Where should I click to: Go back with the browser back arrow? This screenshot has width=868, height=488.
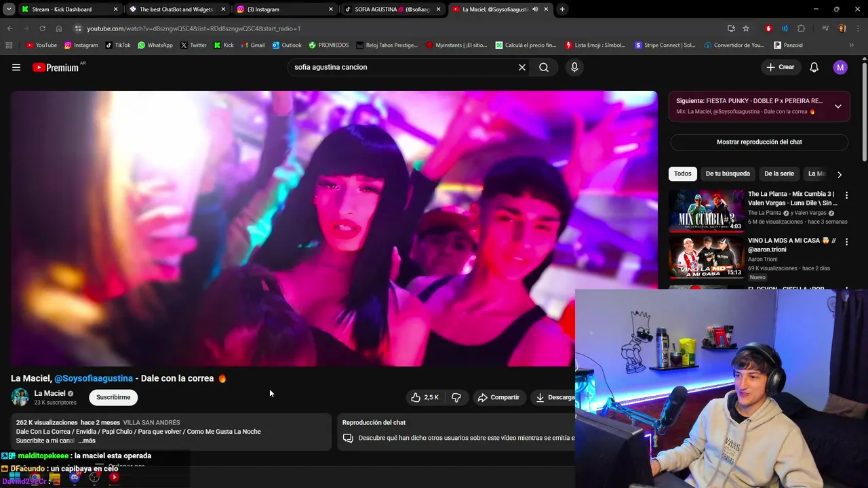[9, 28]
